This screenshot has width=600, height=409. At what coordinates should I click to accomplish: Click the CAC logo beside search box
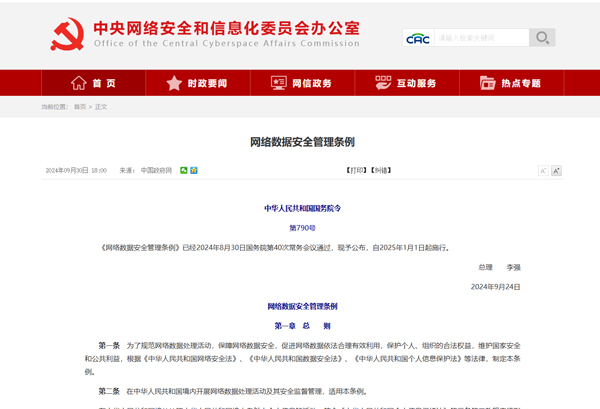click(418, 38)
